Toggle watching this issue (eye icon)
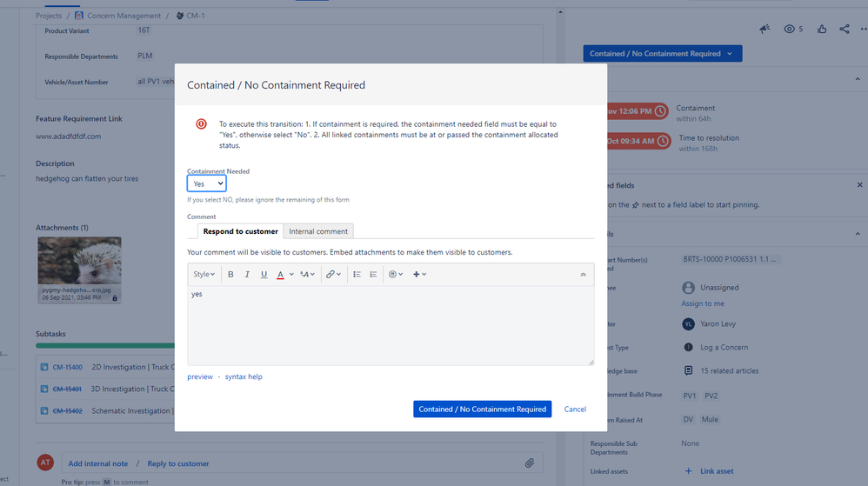The height and width of the screenshot is (486, 868). click(x=790, y=29)
